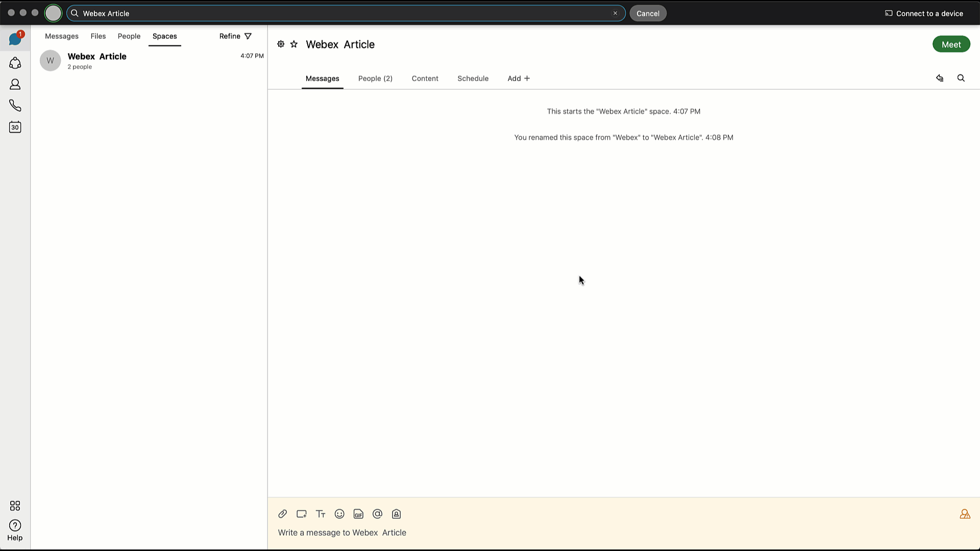Select the Files search tab
This screenshot has width=980, height=551.
point(98,36)
